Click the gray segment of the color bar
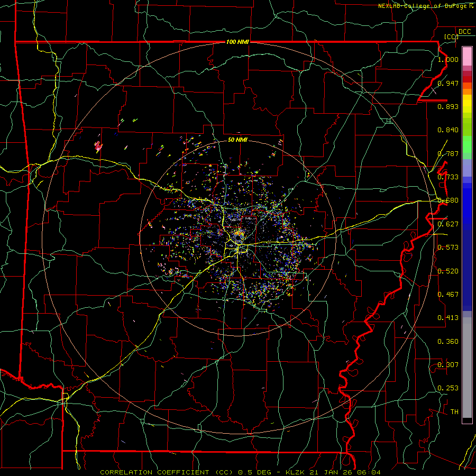Image resolution: width=476 pixels, height=476 pixels. 467,368
